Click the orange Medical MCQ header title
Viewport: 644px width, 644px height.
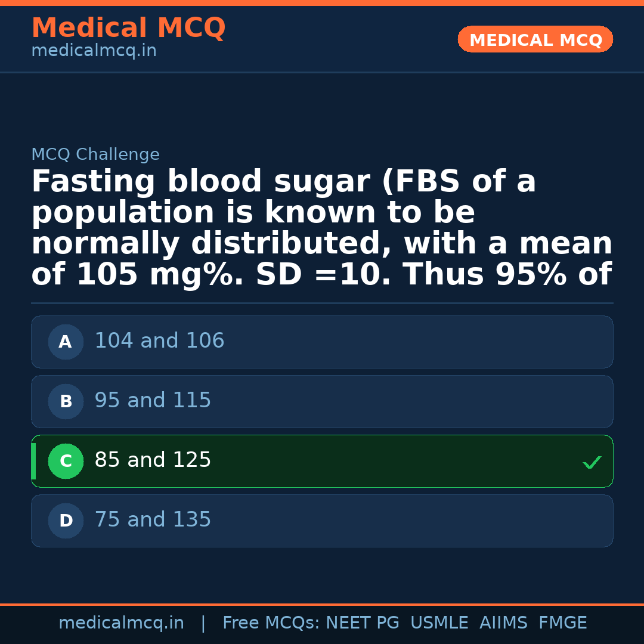tap(128, 29)
